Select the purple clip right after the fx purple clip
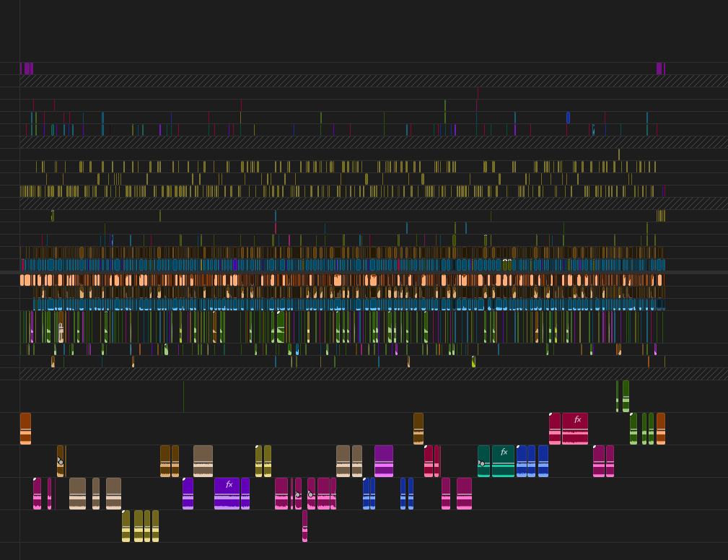This screenshot has height=560, width=728. [x=245, y=494]
